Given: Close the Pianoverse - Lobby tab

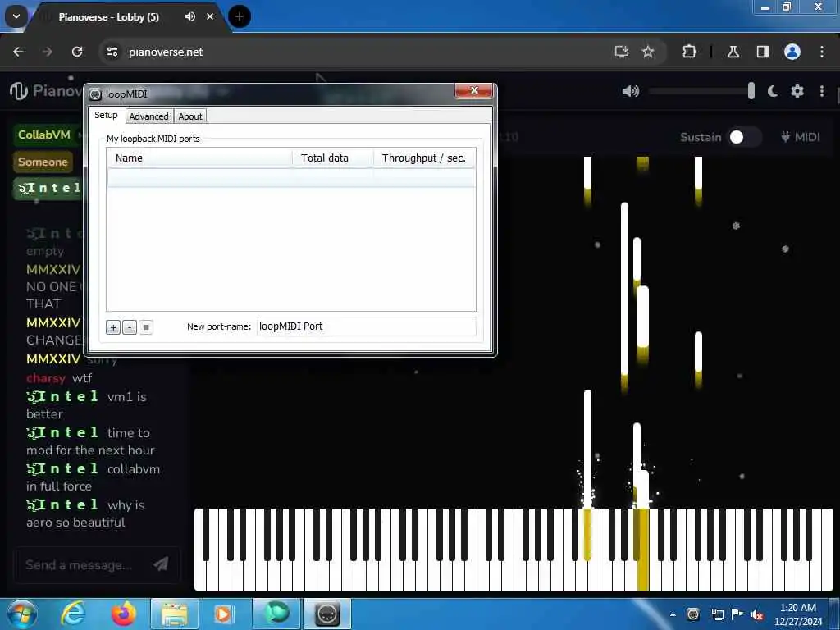Looking at the screenshot, I should click(x=210, y=16).
